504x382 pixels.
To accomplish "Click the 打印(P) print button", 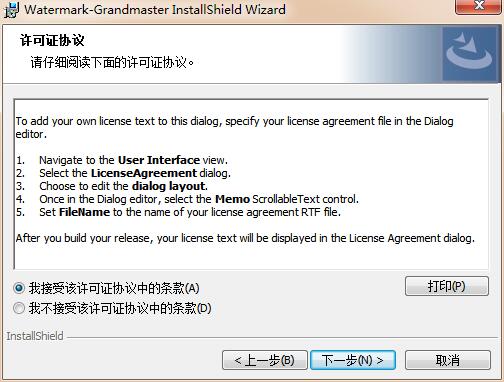I will [447, 286].
